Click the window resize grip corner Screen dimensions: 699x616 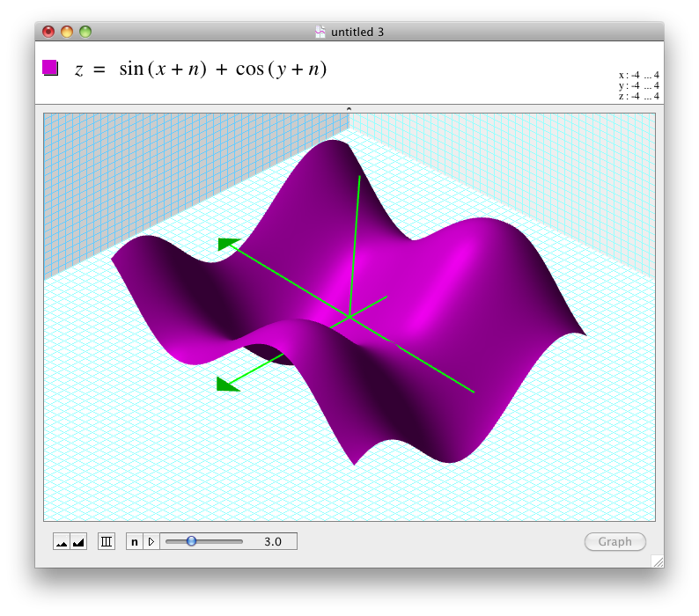[x=658, y=561]
